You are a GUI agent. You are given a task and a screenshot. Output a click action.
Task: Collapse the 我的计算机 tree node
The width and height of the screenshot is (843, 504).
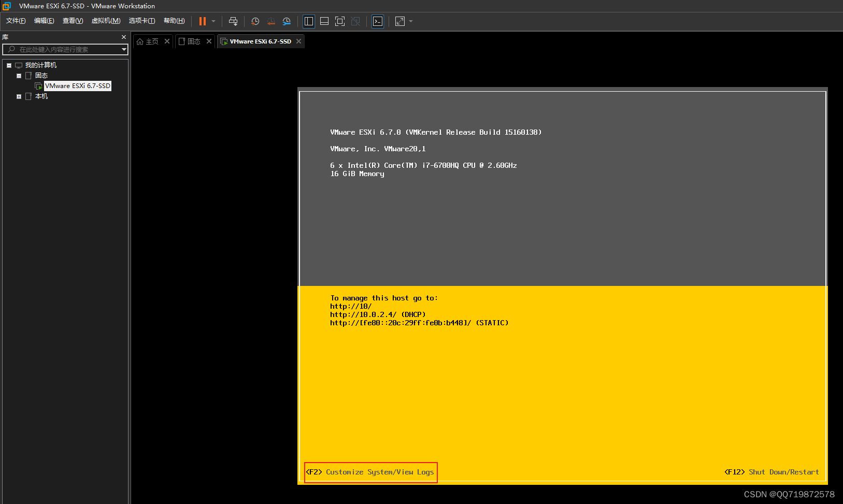click(x=9, y=65)
